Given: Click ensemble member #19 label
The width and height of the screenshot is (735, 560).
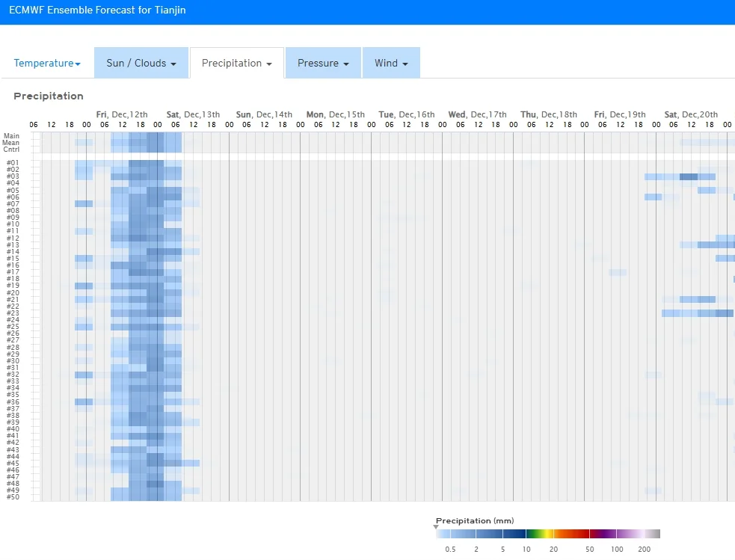Looking at the screenshot, I should tap(13, 286).
